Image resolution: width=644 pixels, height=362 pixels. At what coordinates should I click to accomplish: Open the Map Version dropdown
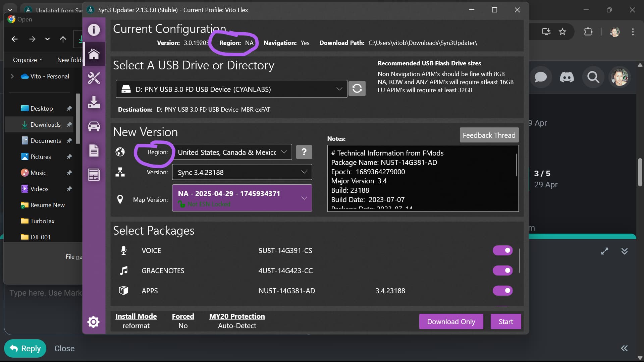tap(242, 198)
